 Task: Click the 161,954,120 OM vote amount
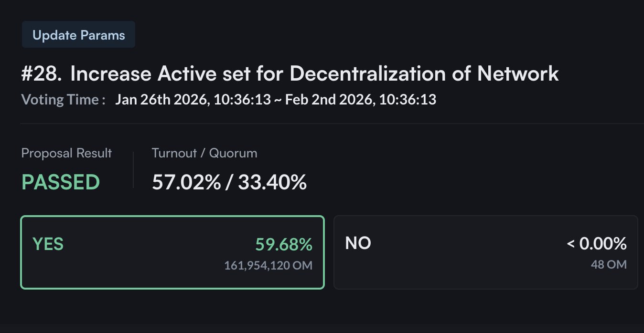(268, 265)
